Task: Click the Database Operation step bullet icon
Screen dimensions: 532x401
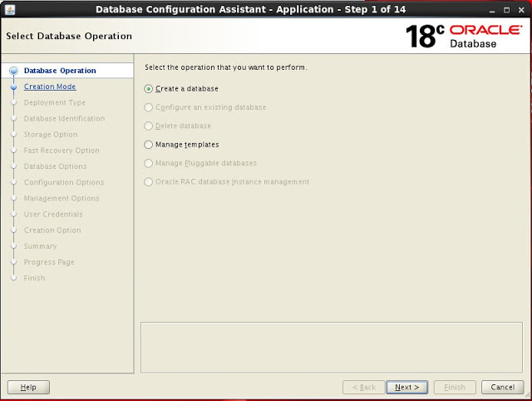Action: [x=13, y=72]
